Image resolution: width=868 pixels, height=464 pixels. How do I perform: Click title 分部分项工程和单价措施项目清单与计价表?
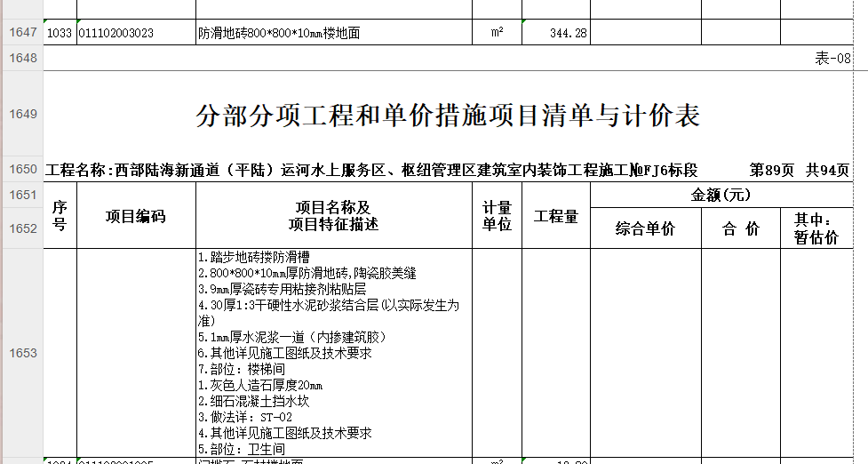[448, 116]
